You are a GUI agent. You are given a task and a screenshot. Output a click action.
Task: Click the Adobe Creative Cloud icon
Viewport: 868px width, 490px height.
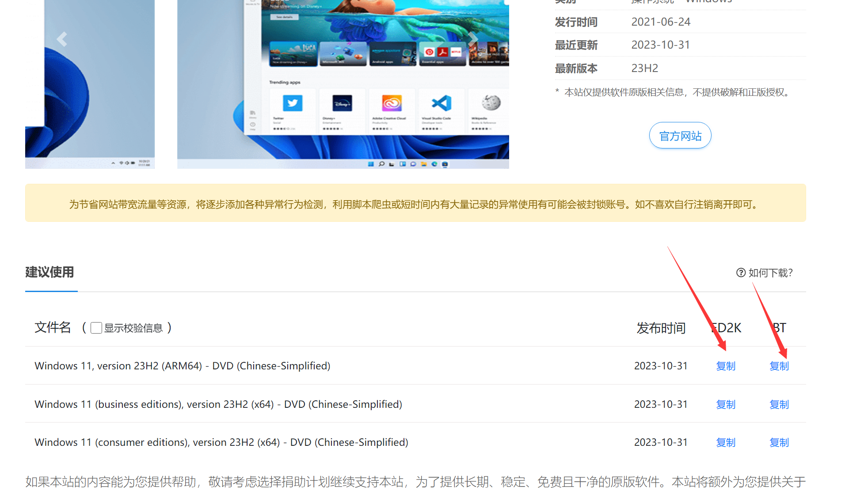click(x=392, y=103)
